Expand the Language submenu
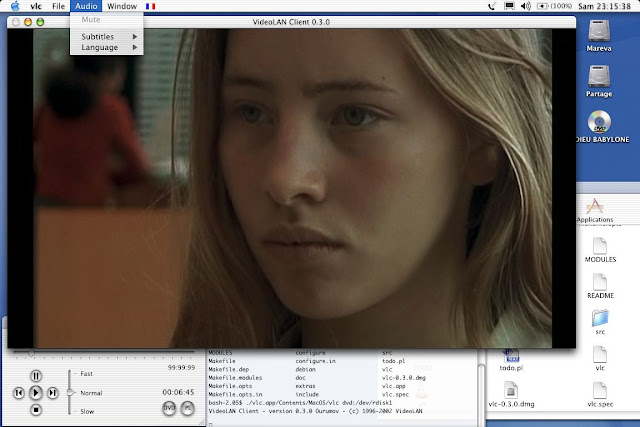This screenshot has width=640, height=427. (107, 47)
